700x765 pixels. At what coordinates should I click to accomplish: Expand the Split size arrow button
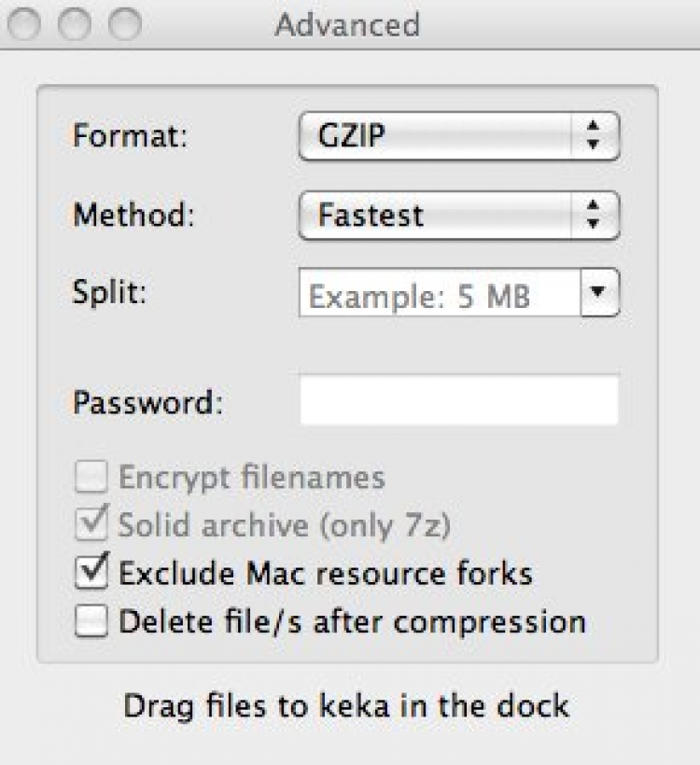[x=599, y=294]
